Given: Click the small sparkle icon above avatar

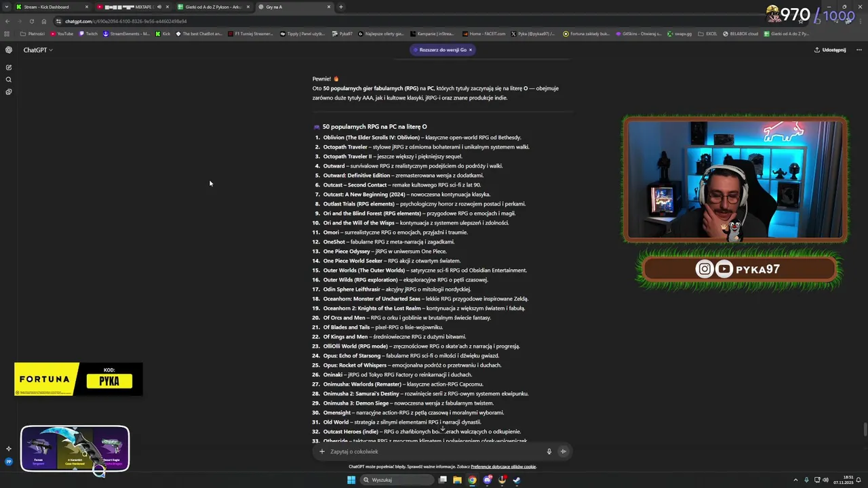Looking at the screenshot, I should pyautogui.click(x=9, y=449).
